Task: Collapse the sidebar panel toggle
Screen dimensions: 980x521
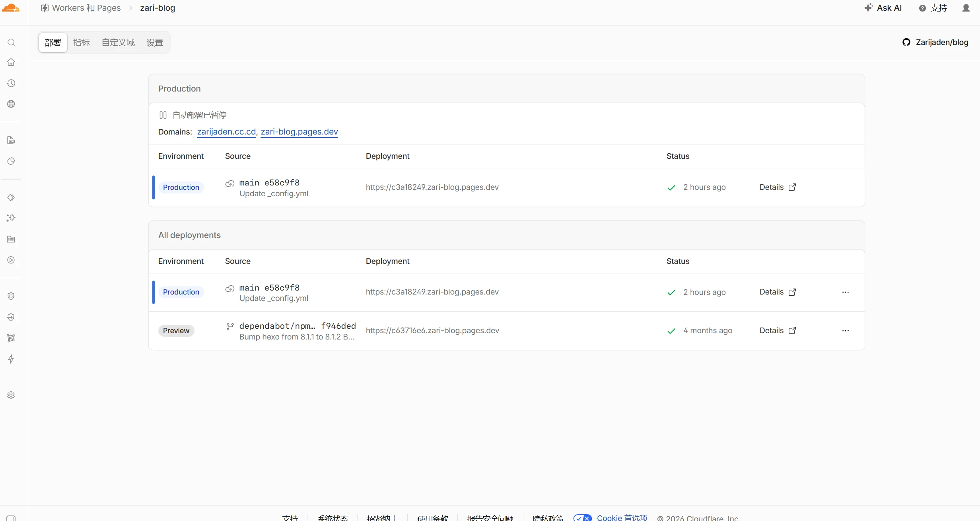Action: pos(11,518)
